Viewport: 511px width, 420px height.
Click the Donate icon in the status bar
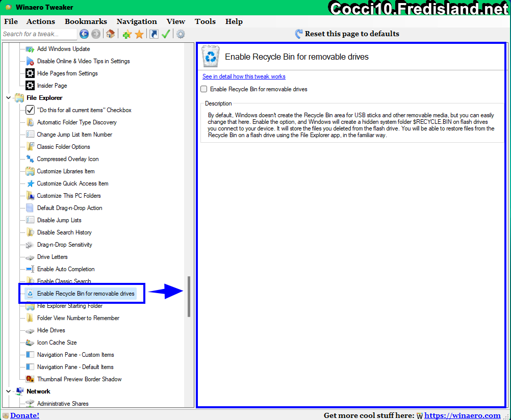point(6,416)
